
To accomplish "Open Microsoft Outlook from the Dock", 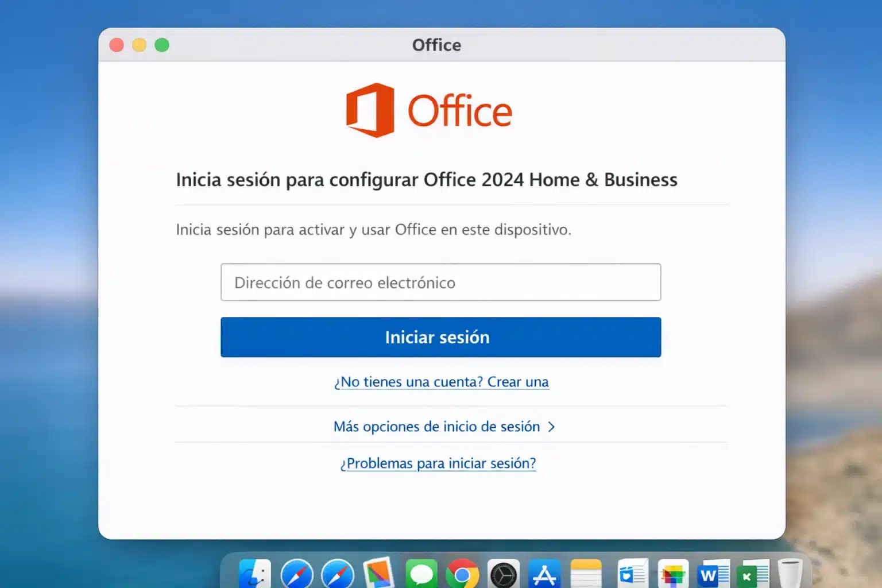I will pos(632,574).
